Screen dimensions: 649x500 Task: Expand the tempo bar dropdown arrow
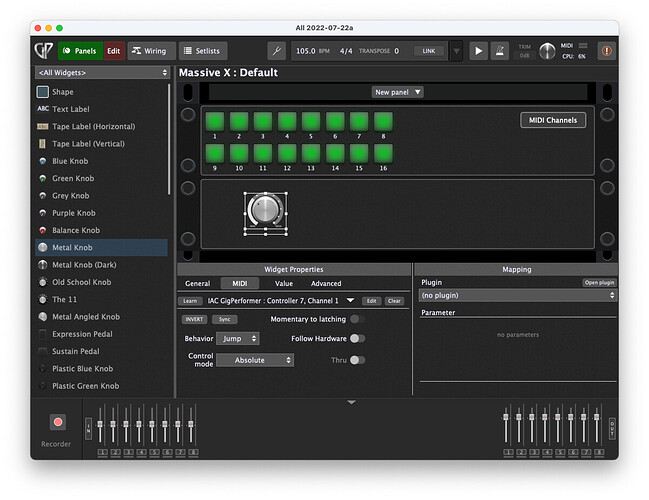(456, 51)
